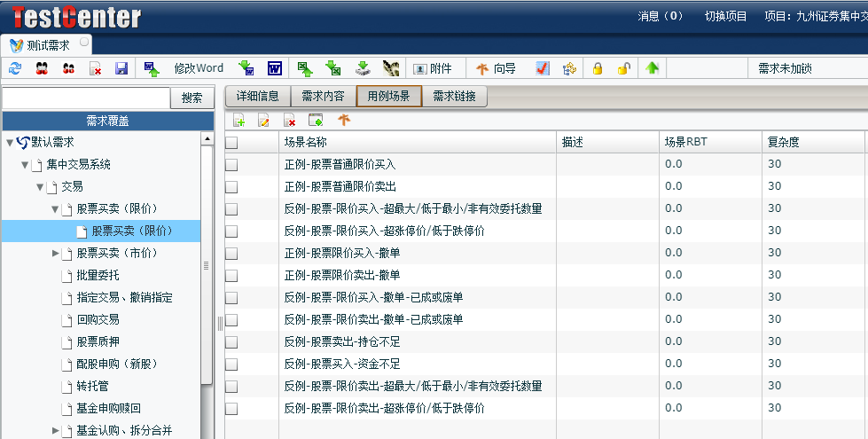
Task: Click the delete scenario icon with red X
Action: pyautogui.click(x=289, y=121)
